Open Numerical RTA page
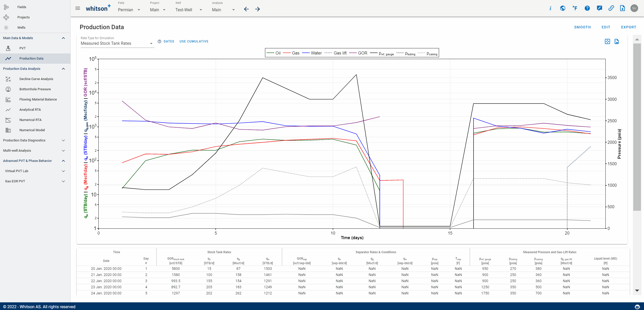 click(35, 120)
